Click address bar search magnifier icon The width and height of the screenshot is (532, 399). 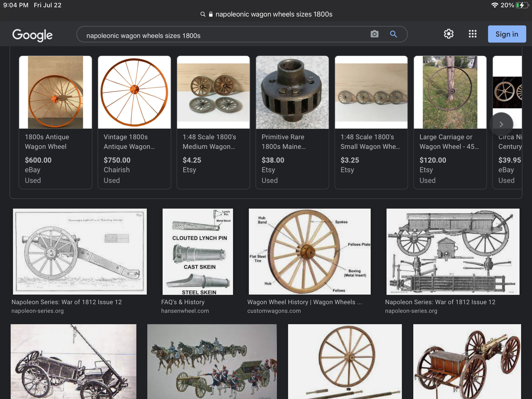point(203,14)
